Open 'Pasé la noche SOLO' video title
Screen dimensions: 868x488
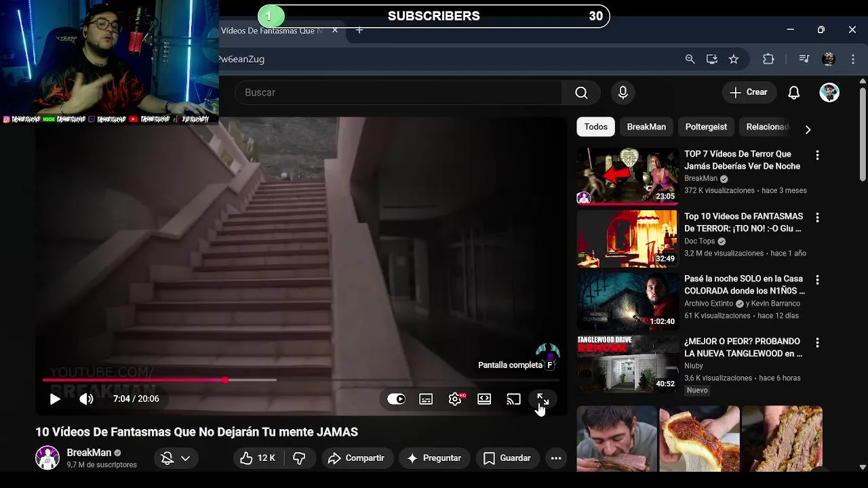745,285
